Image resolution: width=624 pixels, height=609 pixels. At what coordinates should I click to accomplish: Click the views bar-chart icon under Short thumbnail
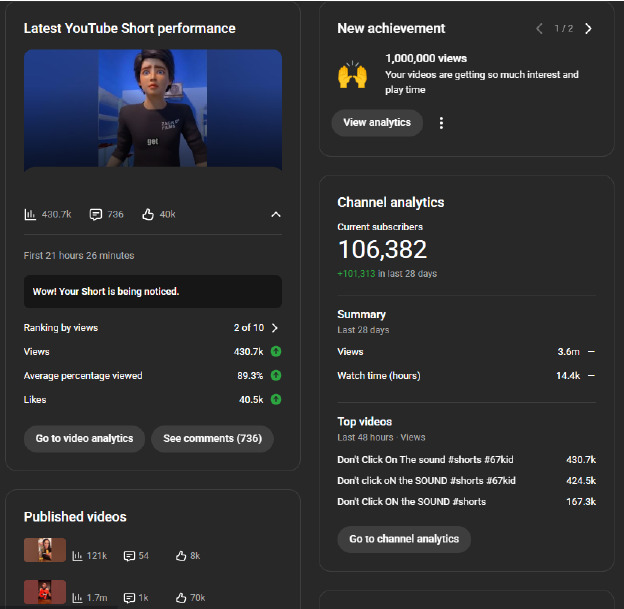tap(31, 214)
